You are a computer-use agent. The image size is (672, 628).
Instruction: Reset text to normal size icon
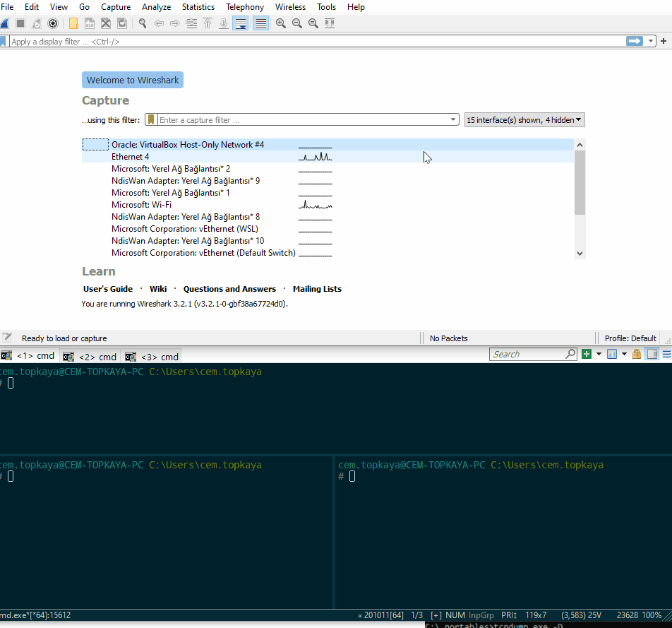tap(313, 23)
